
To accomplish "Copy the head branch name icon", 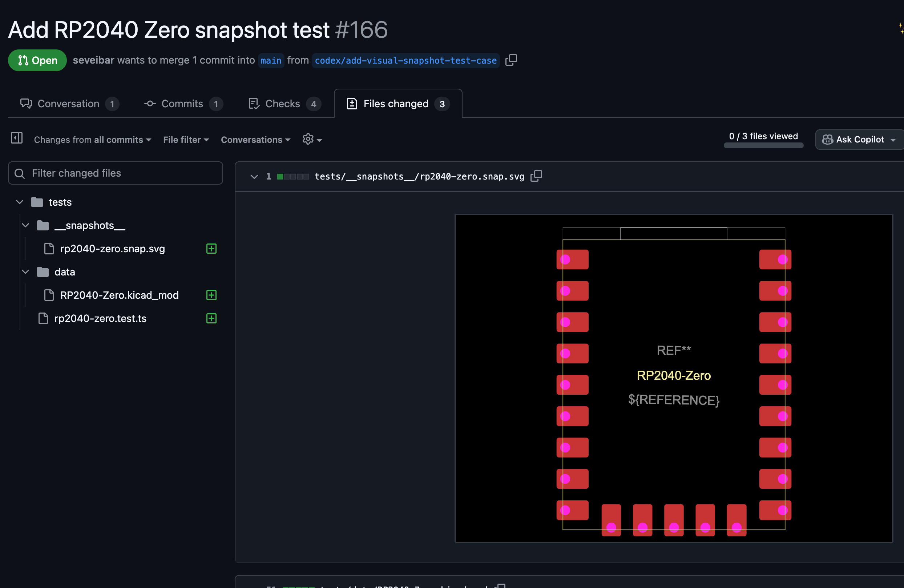I will [x=511, y=60].
